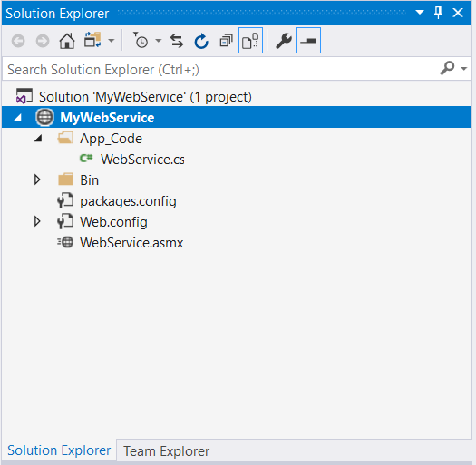The image size is (476, 465).
Task: Refresh the Solution Explorer tree
Action: 201,41
